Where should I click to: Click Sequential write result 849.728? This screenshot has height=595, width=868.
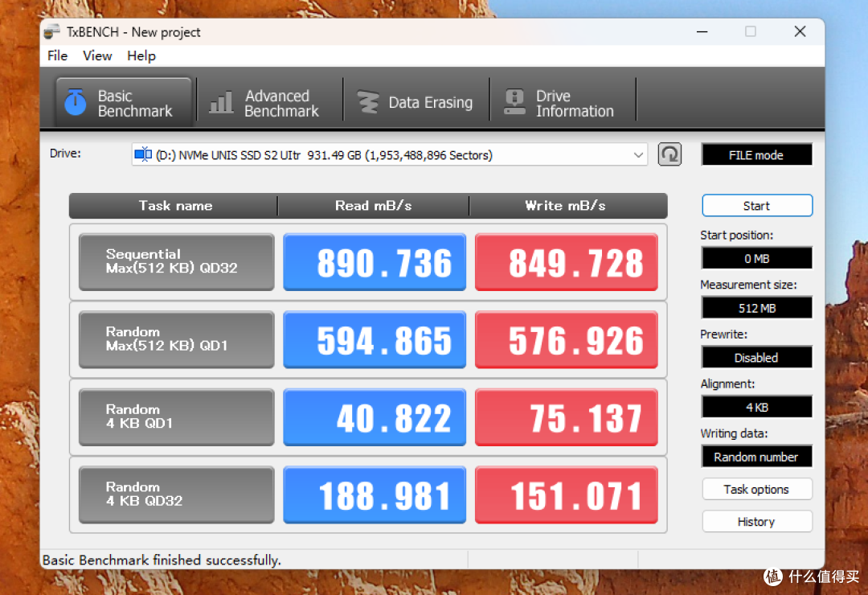coord(567,262)
